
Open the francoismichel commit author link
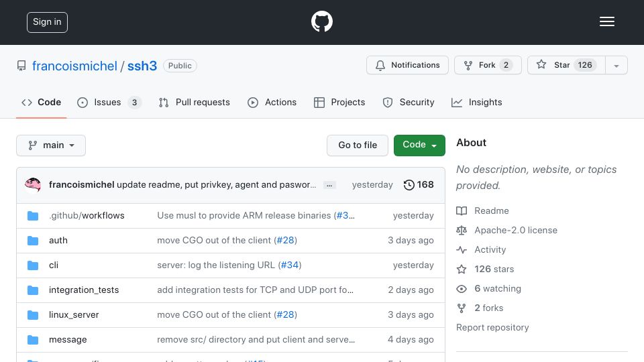pos(81,185)
